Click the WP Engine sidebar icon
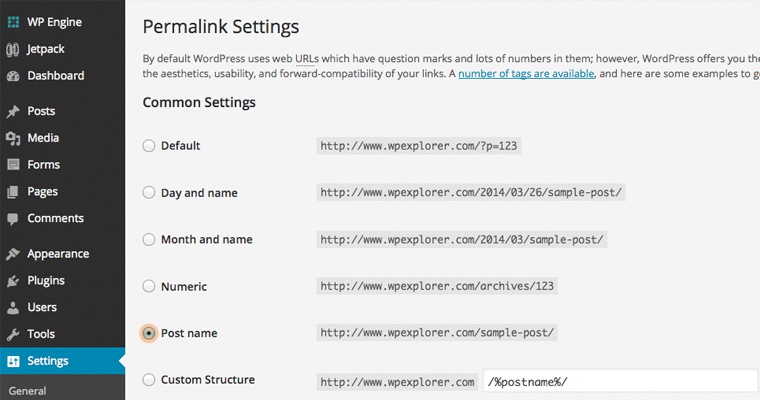 [x=13, y=22]
